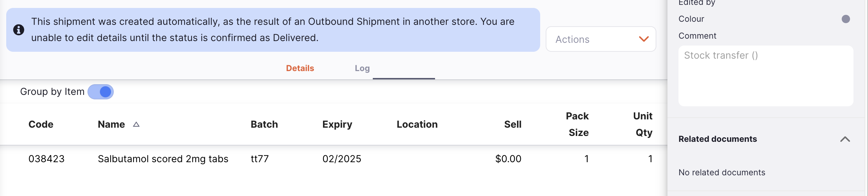
Task: Click the info icon in the shipment banner
Action: 19,30
